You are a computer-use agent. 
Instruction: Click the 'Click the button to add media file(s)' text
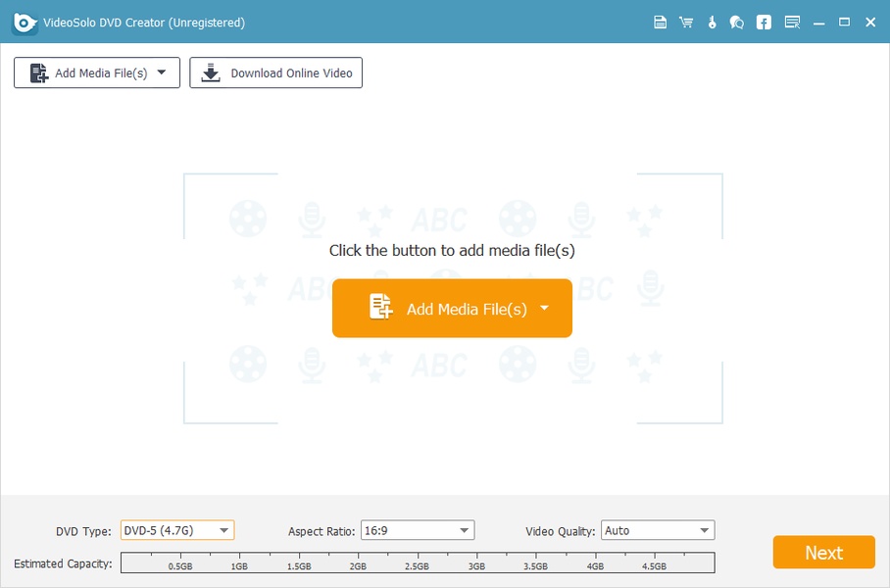point(452,250)
